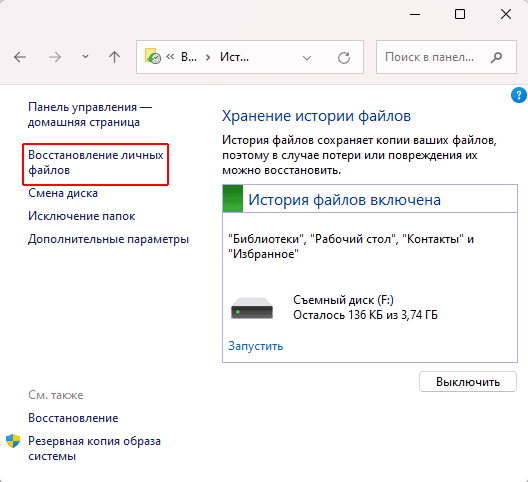Screen dimensions: 528x482
Task: Click the 'В...' breadcrumb segment
Action: click(x=189, y=57)
